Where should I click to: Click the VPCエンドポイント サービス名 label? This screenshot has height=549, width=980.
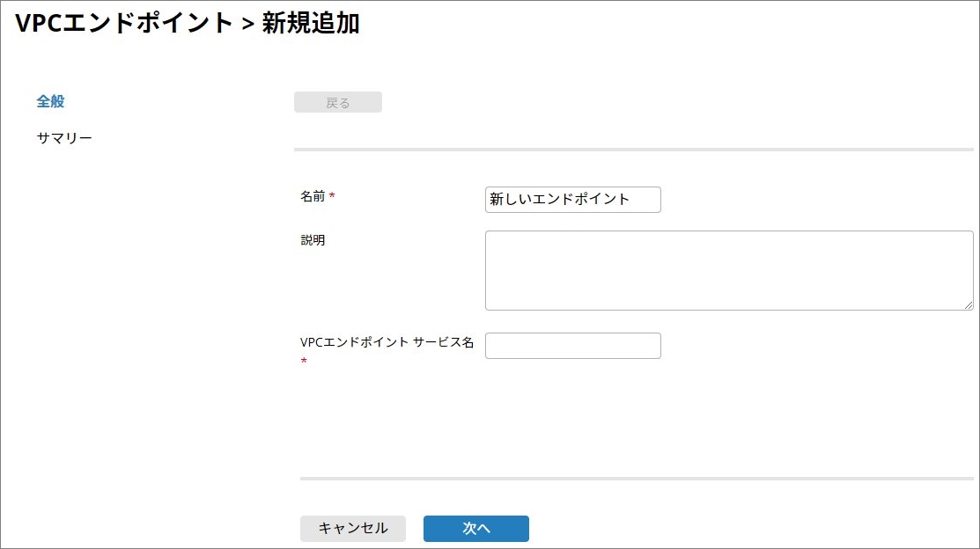click(x=387, y=343)
